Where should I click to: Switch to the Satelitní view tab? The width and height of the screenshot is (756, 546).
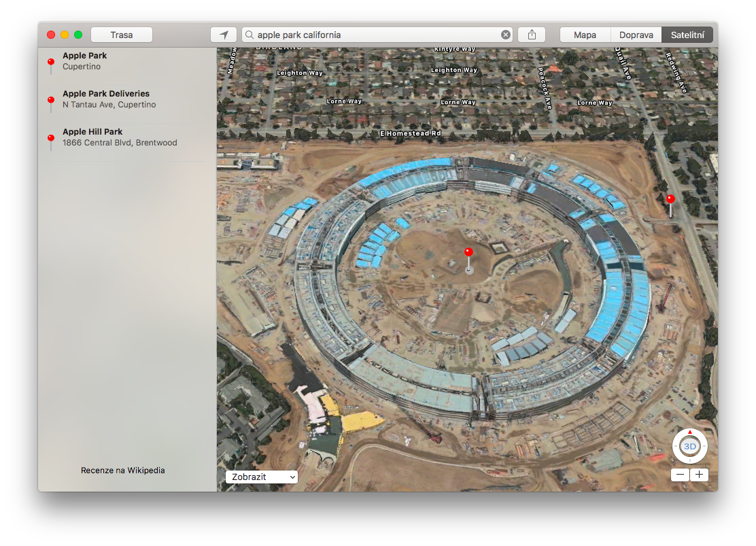(x=687, y=35)
